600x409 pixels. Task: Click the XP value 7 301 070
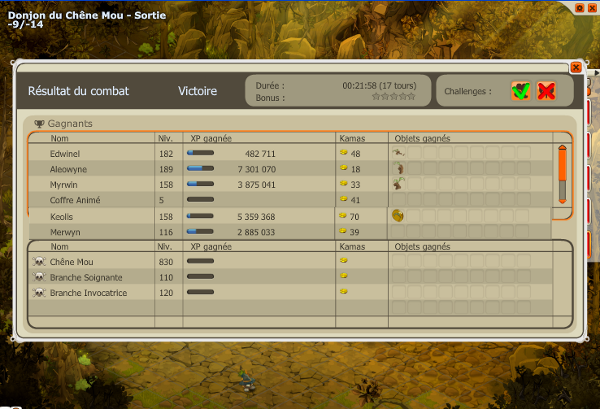point(257,169)
